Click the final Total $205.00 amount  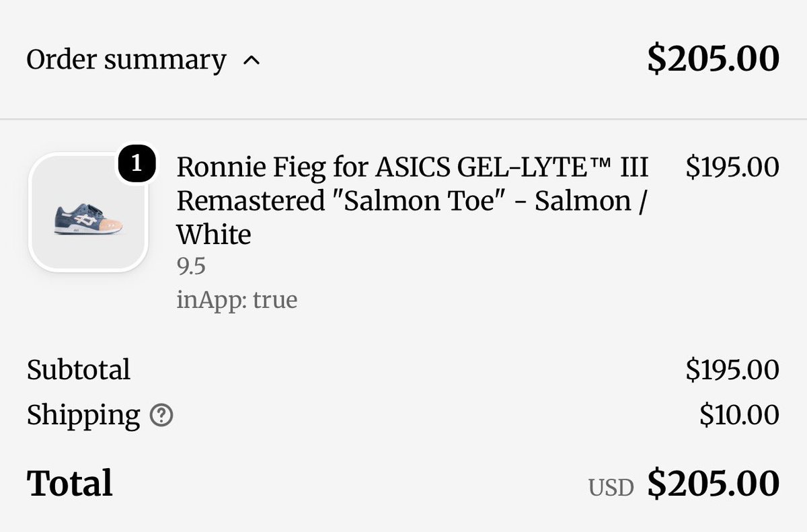click(713, 484)
